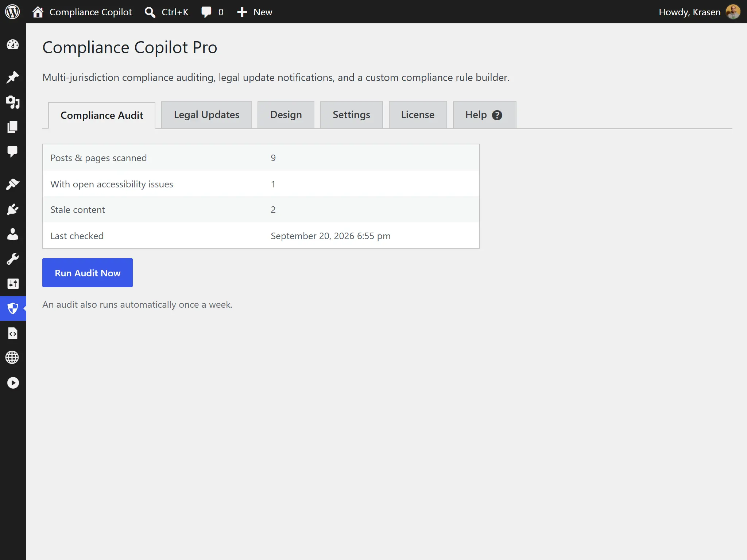Screen dimensions: 747x560
Task: Click 'With open accessibility issues' row label
Action: (x=112, y=184)
